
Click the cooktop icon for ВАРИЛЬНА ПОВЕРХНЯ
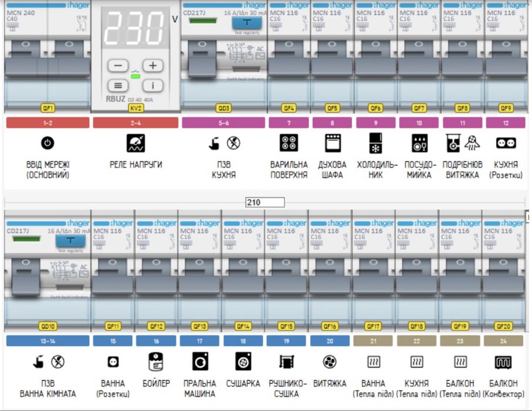(289, 143)
